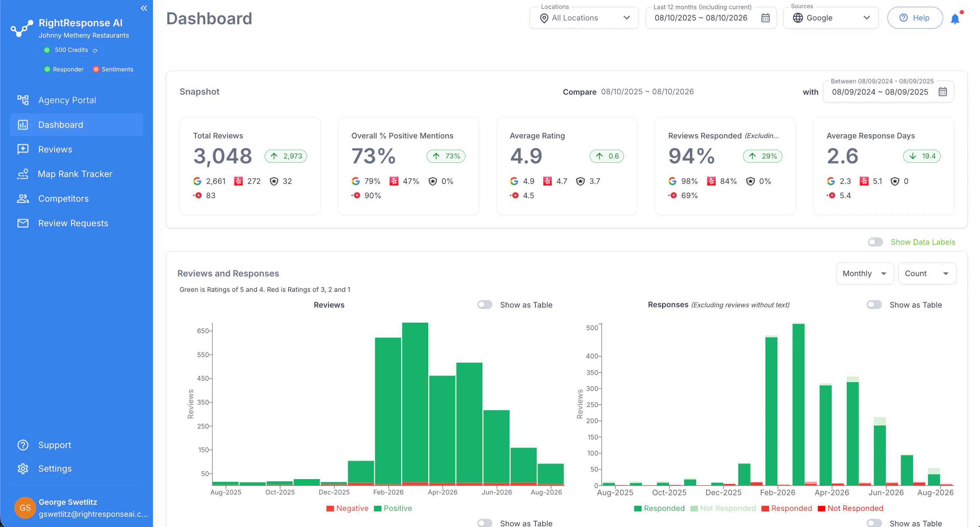Click the Negative legend red swatch
Screen dimensions: 980x527
(330, 508)
